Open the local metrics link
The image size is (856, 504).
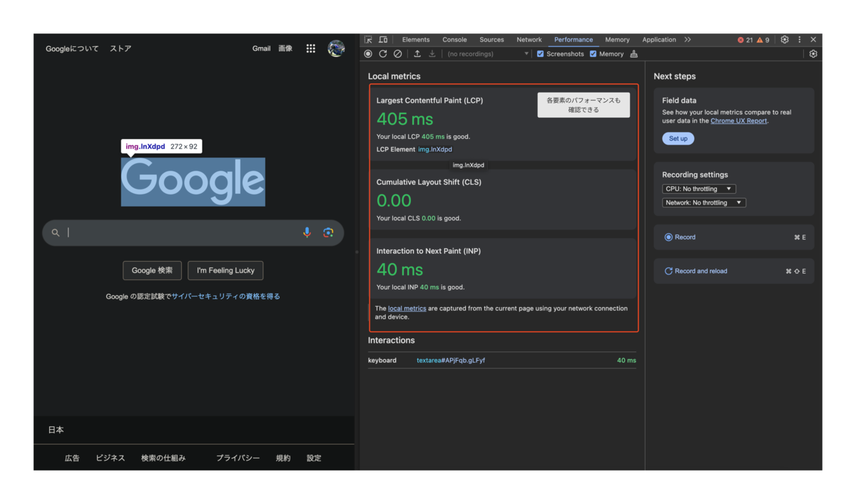(x=407, y=309)
